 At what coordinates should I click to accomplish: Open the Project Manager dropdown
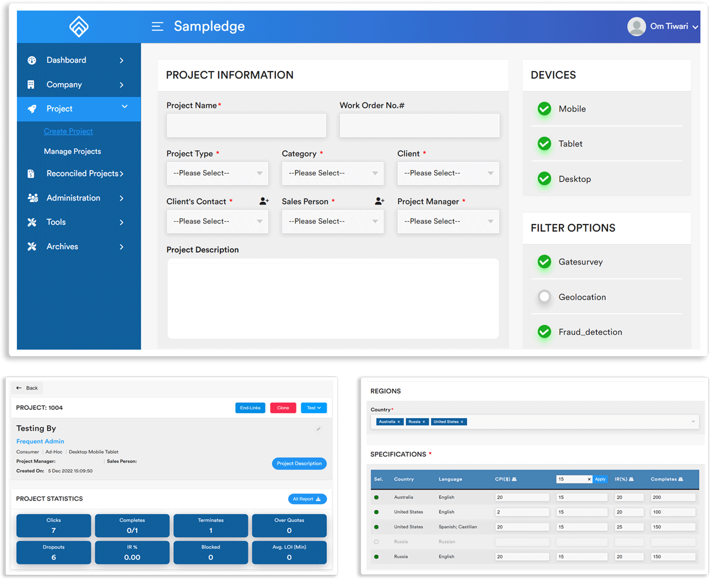tap(448, 221)
